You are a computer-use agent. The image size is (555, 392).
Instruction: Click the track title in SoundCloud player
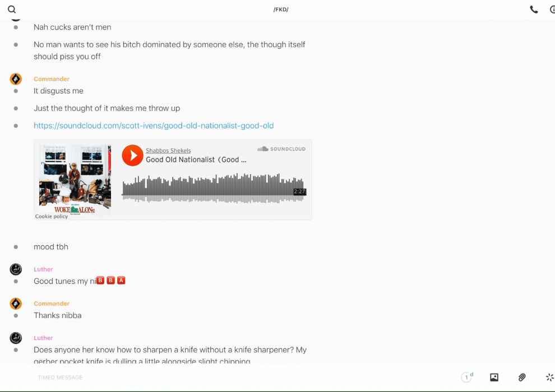pyautogui.click(x=196, y=160)
